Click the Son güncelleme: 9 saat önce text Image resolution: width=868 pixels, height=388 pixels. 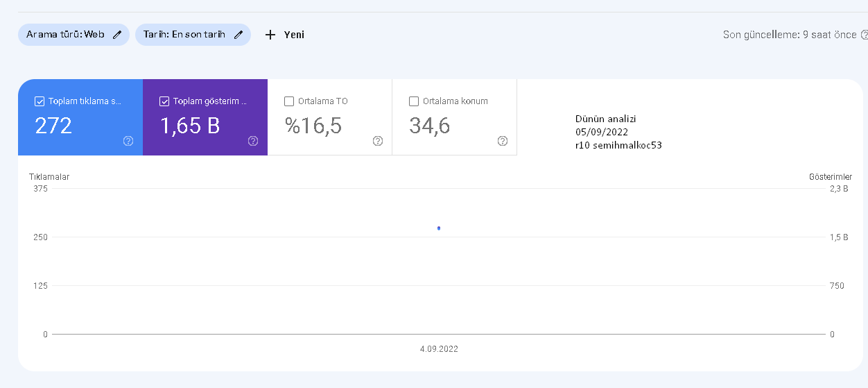[x=790, y=35]
